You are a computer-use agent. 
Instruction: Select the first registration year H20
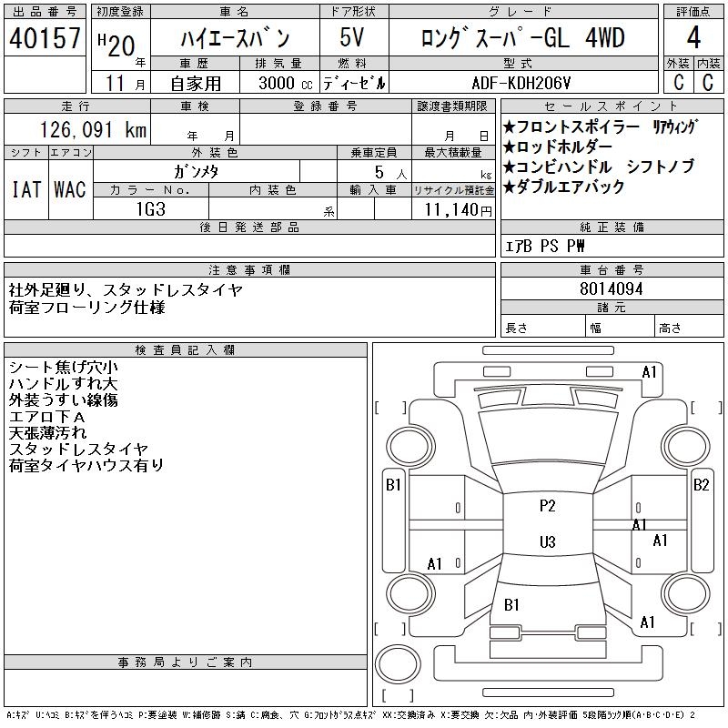(116, 45)
